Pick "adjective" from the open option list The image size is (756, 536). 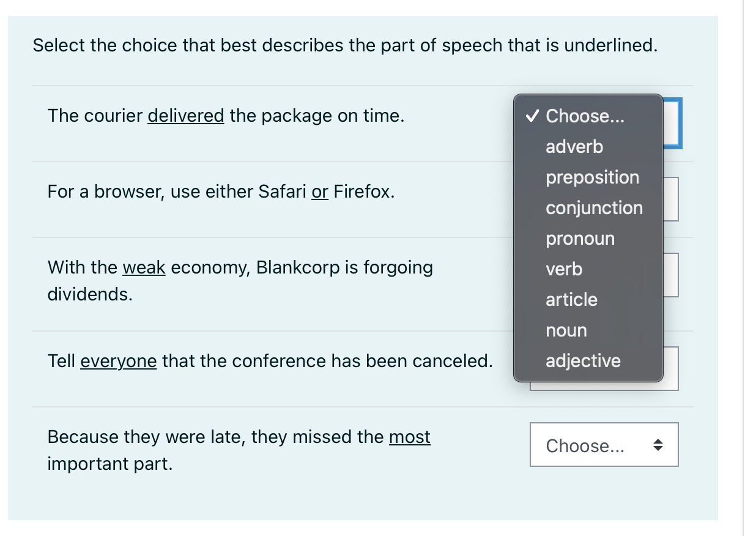[583, 360]
